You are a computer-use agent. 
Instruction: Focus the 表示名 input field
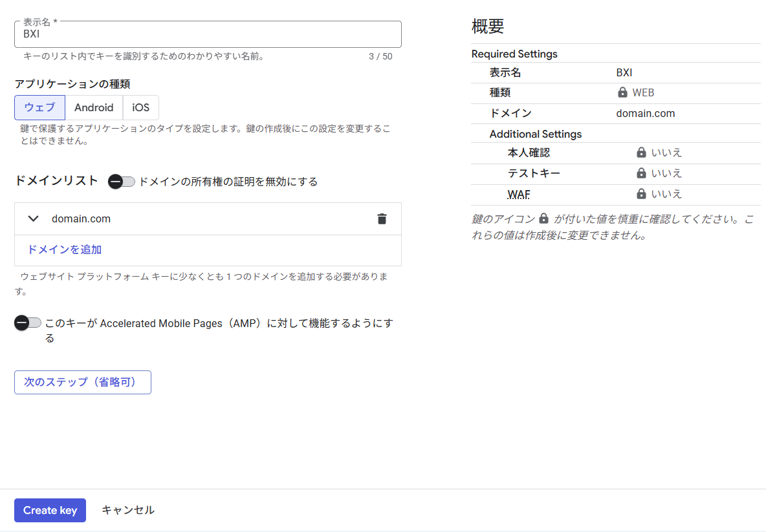point(208,34)
